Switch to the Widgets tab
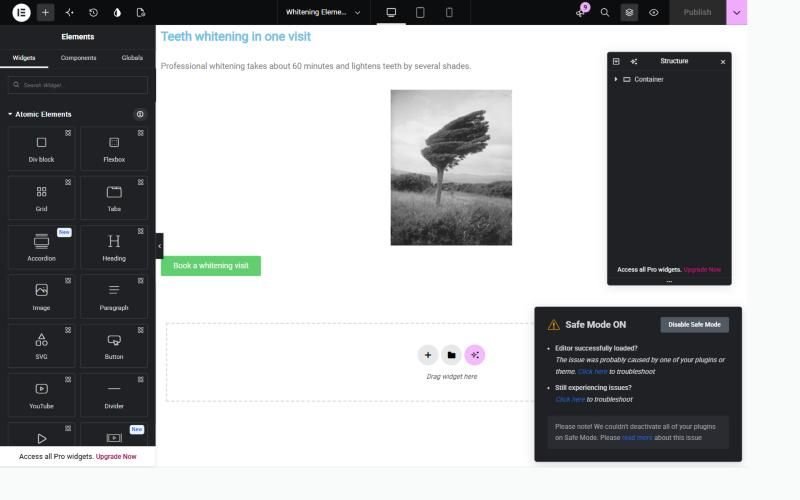Screen dimensions: 800x500 click(24, 58)
